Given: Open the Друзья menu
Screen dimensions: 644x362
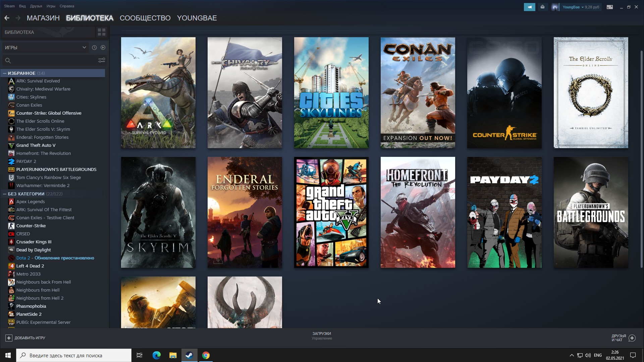Looking at the screenshot, I should [36, 6].
